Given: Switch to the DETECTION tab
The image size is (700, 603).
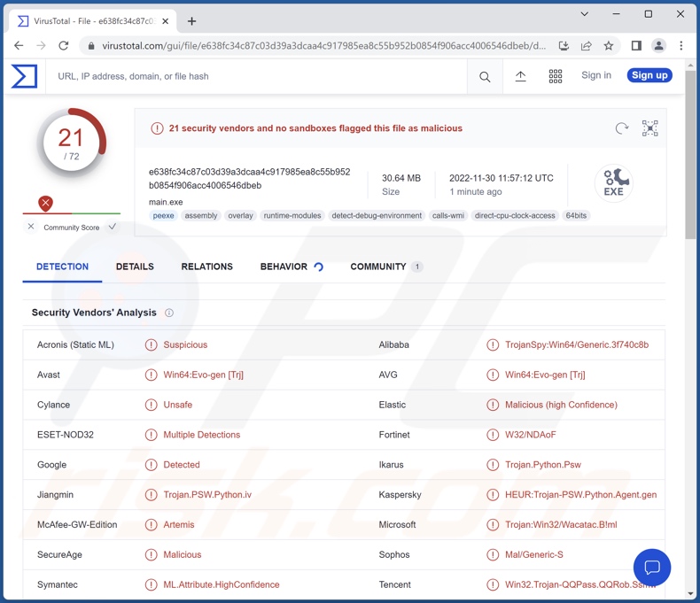Looking at the screenshot, I should tap(63, 267).
